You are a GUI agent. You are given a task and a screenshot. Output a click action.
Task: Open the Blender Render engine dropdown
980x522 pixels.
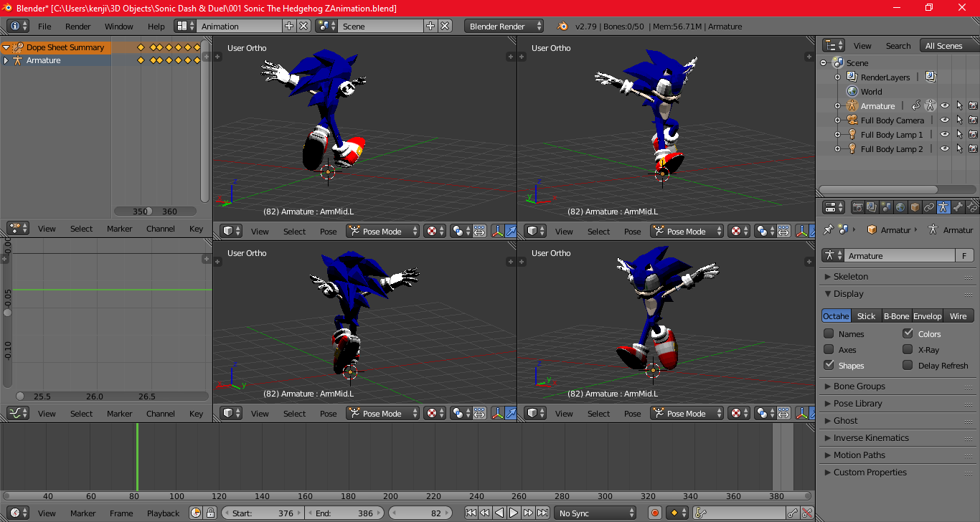(x=504, y=26)
